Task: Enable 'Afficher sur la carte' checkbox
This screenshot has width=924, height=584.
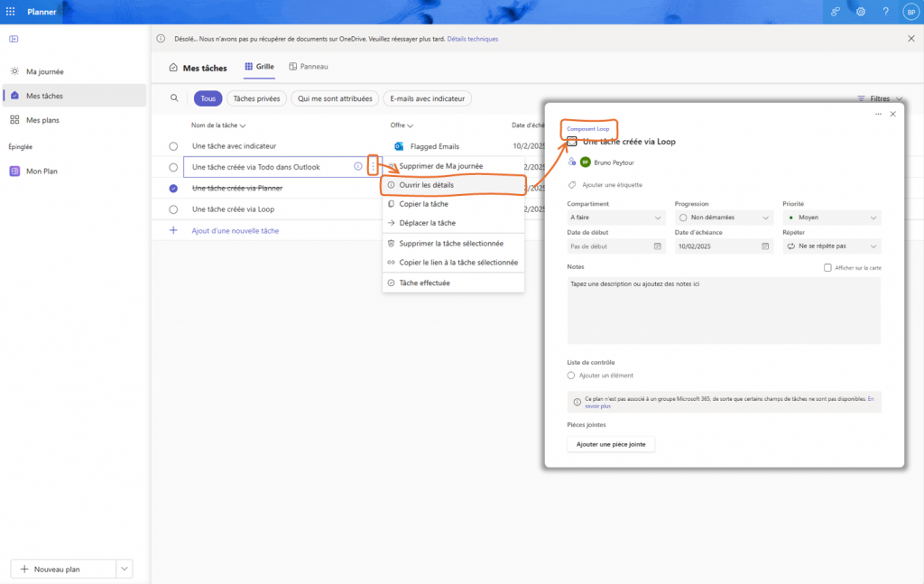Action: pos(827,267)
